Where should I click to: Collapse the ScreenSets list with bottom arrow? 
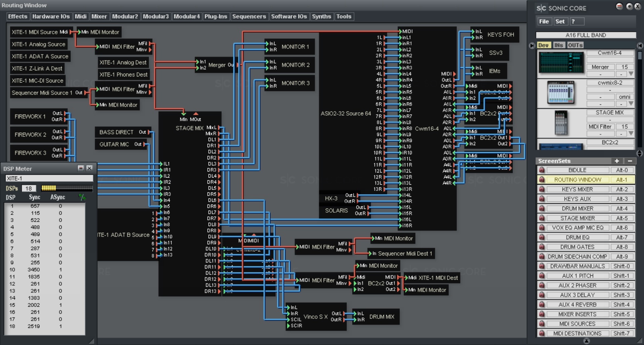pyautogui.click(x=586, y=341)
